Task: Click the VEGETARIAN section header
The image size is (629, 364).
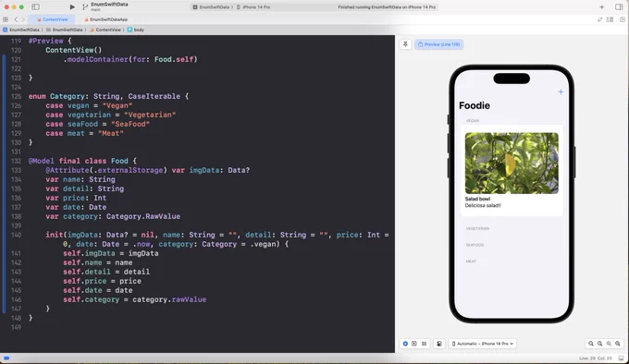Action: point(477,228)
